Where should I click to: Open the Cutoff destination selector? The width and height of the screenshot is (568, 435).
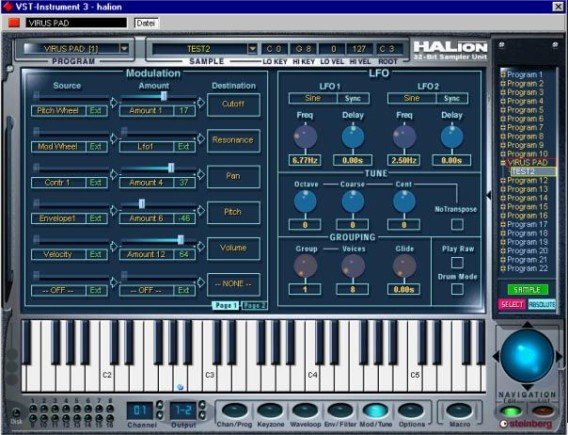(233, 104)
